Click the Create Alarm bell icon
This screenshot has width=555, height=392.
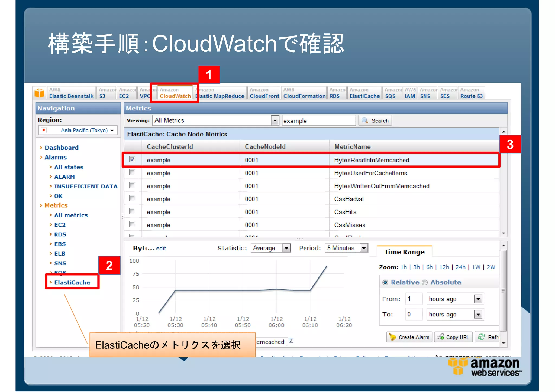(392, 337)
